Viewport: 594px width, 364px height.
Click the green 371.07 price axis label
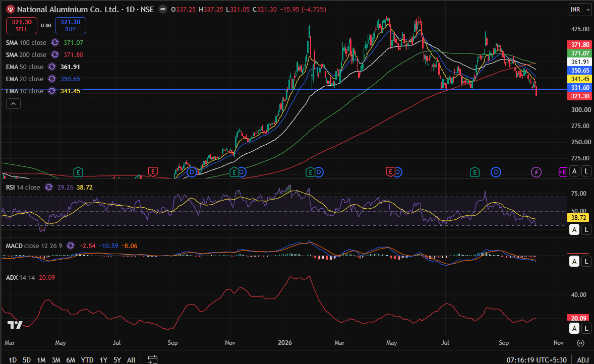click(579, 53)
